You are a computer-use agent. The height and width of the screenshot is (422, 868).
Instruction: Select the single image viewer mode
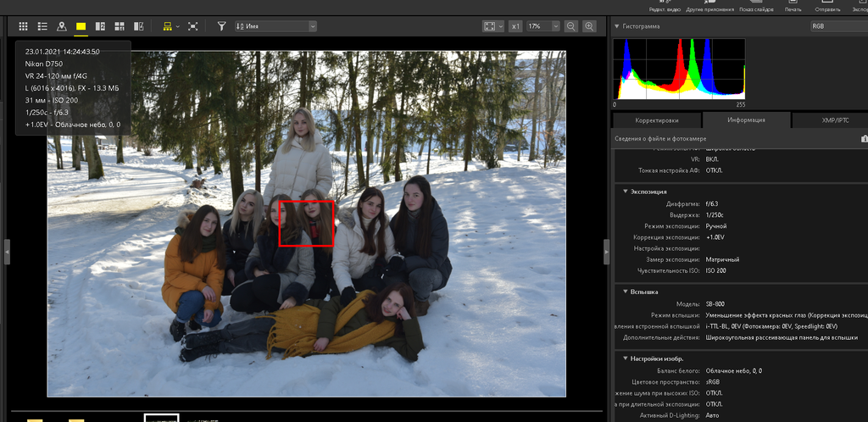pyautogui.click(x=81, y=26)
